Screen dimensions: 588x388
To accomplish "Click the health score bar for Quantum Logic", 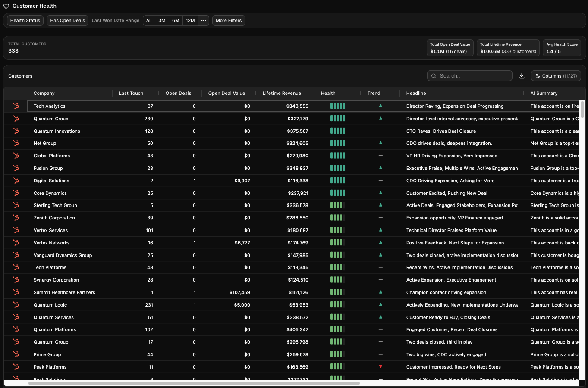I will tap(337, 305).
